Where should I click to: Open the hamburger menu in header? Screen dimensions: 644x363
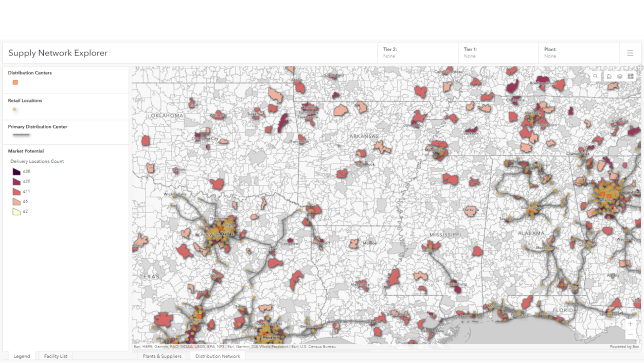630,53
